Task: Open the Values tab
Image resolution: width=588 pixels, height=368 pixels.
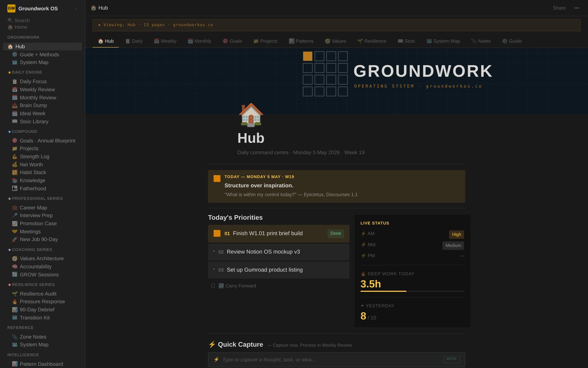Action: point(335,41)
